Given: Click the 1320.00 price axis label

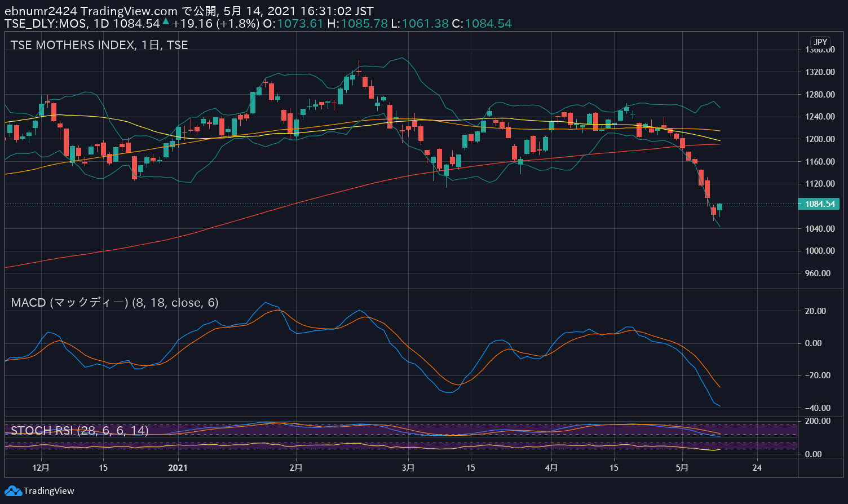Looking at the screenshot, I should (x=820, y=72).
